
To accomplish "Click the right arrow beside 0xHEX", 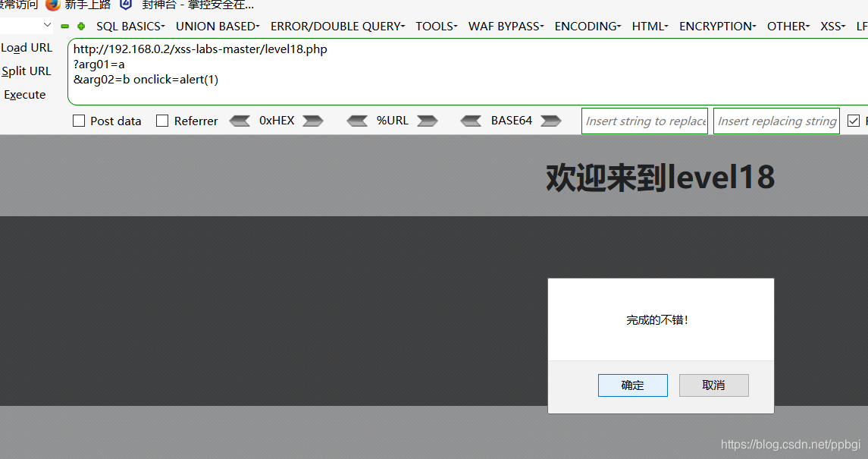I will (313, 121).
